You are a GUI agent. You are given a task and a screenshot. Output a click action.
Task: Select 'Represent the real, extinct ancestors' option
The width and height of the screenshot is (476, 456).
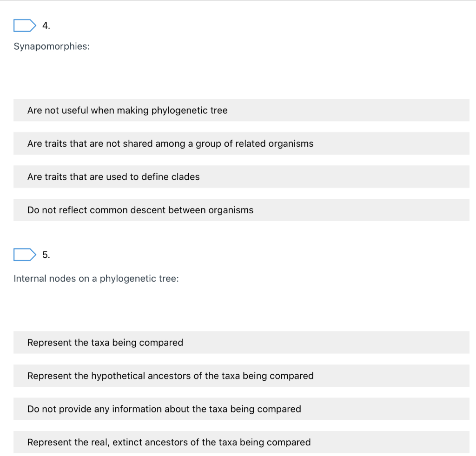pos(241,442)
